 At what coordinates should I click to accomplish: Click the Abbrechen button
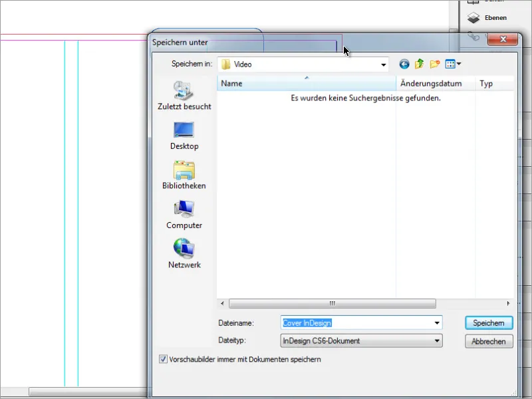click(x=489, y=341)
